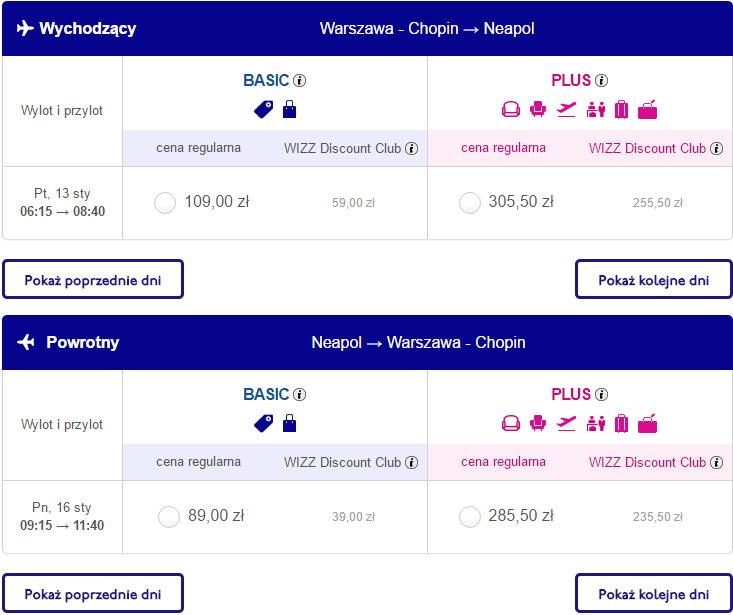This screenshot has height=615, width=733.
Task: Open info icon next to outbound BASIC
Action: (x=299, y=81)
